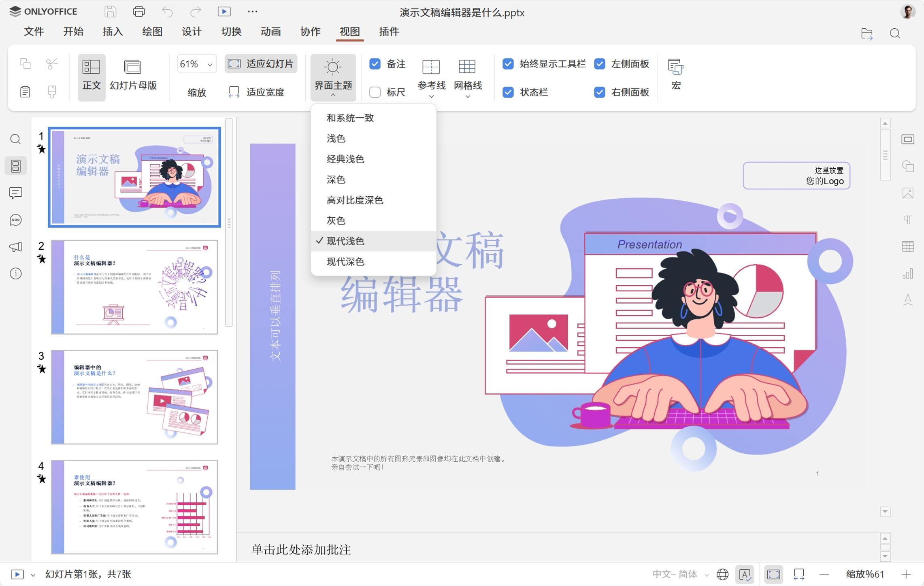924x586 pixels.
Task: Click the Copy icon in ribbon
Action: click(25, 64)
